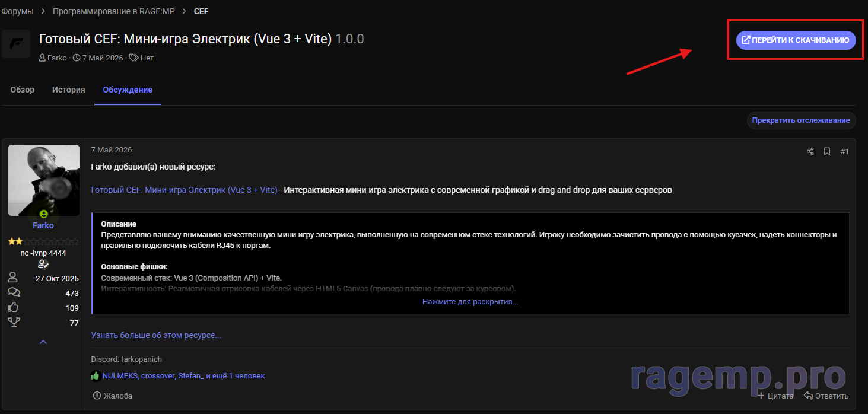Open Узнать больше об этом ресурсе link

click(156, 336)
